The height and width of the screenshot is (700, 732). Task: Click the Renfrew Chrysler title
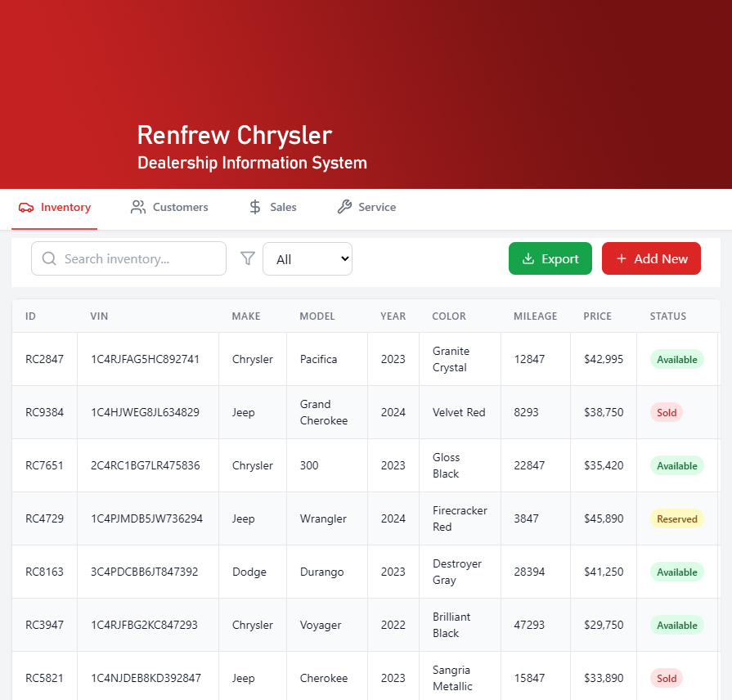[235, 136]
